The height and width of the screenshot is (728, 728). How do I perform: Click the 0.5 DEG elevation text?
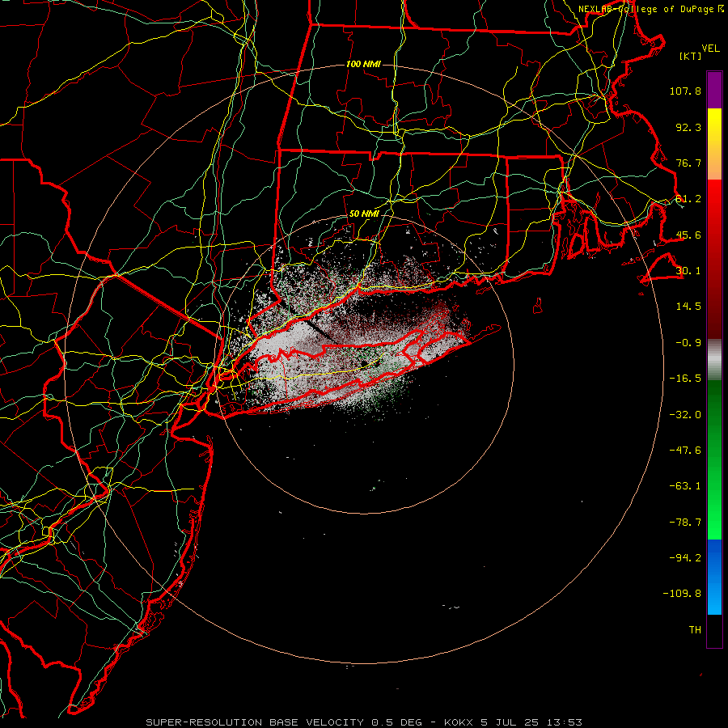[396, 722]
